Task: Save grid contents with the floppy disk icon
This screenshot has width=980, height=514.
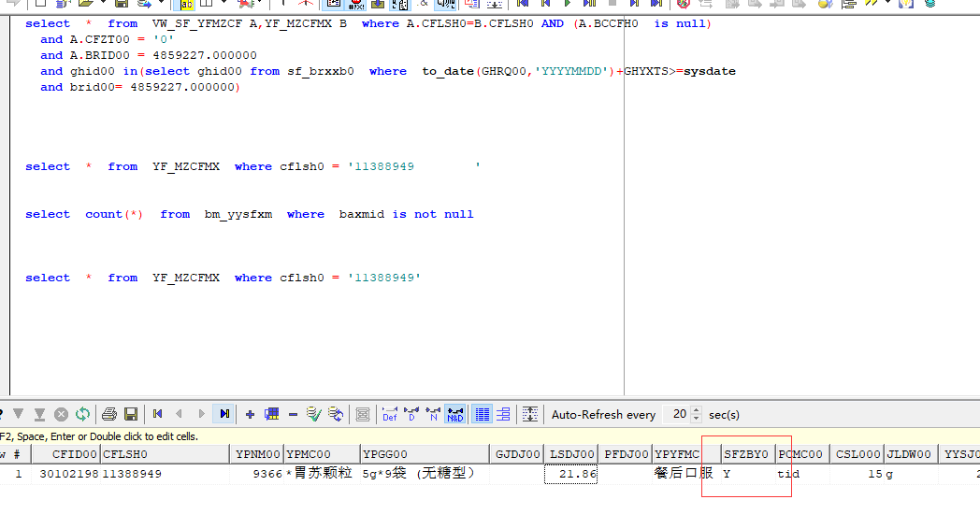Action: tap(131, 414)
